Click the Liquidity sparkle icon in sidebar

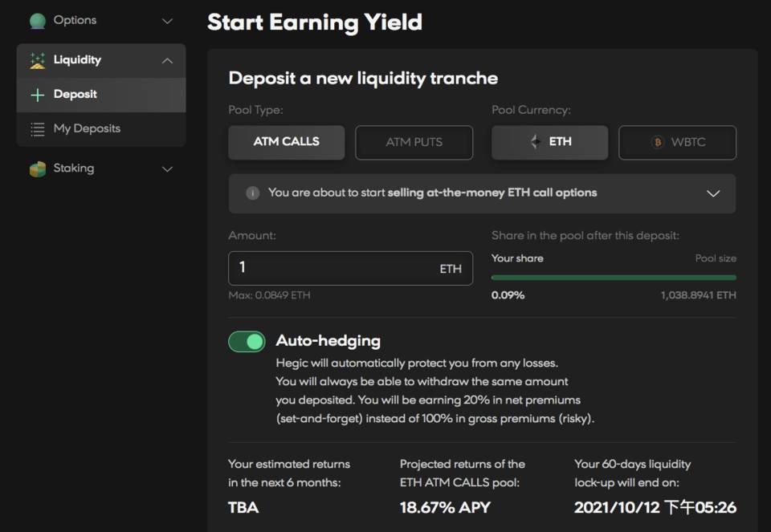coord(37,60)
